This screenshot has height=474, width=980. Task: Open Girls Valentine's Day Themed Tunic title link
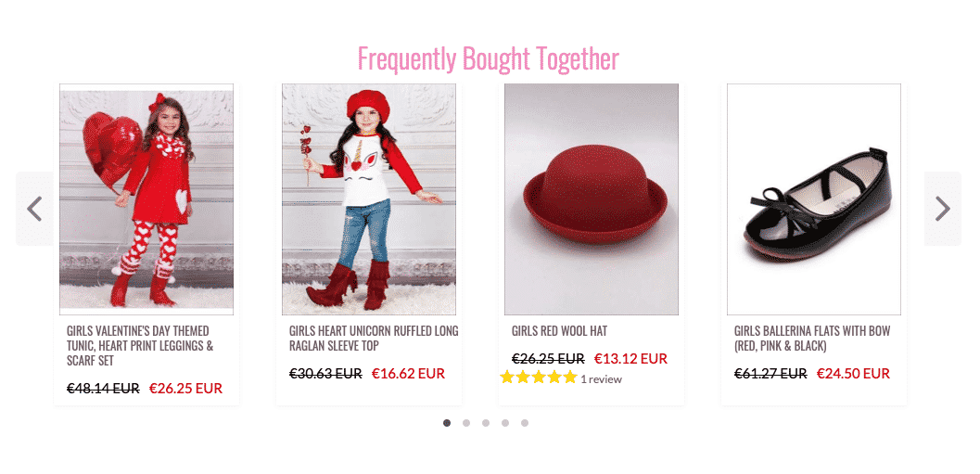coord(140,346)
